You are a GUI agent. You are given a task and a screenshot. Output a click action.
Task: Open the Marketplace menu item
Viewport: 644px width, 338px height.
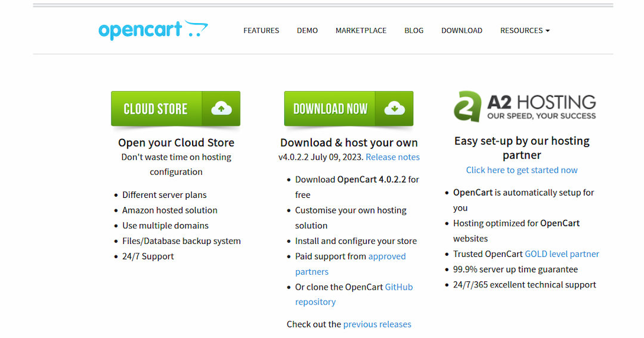(361, 30)
